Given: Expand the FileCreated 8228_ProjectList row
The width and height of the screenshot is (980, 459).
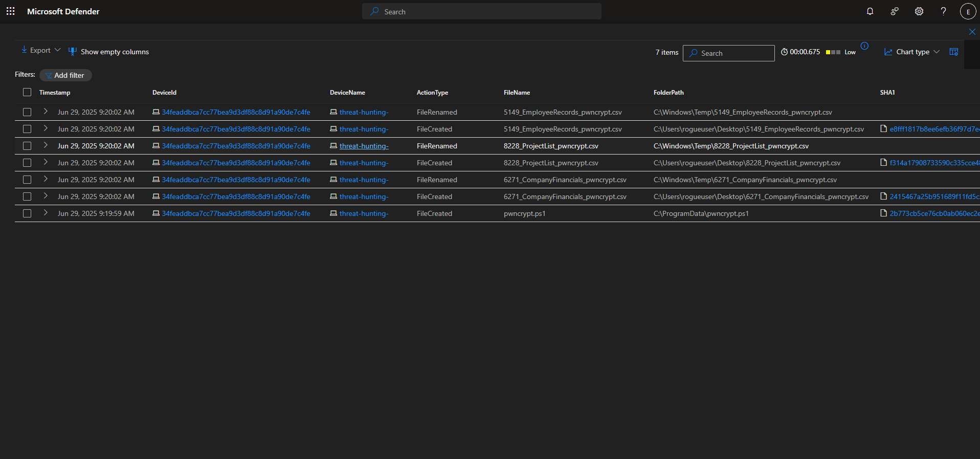Looking at the screenshot, I should pyautogui.click(x=46, y=162).
